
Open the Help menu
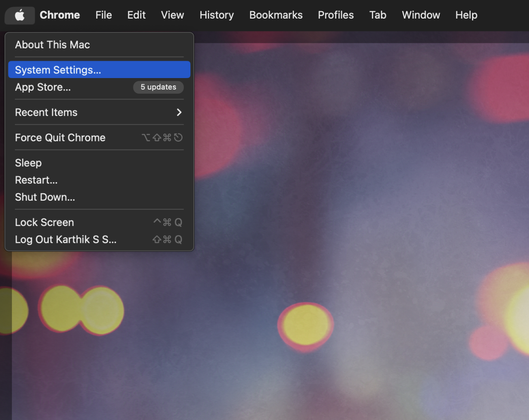point(466,15)
